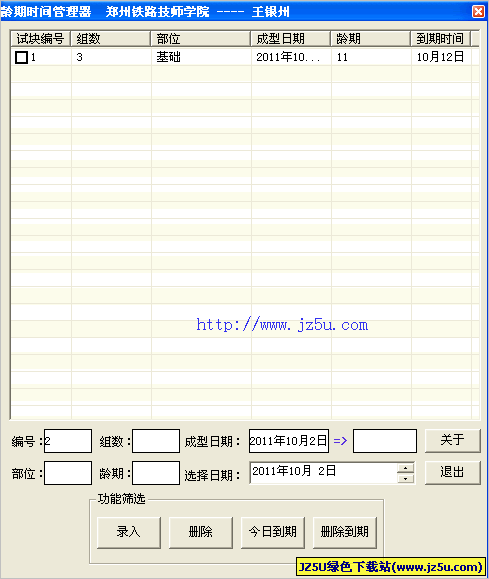Image resolution: width=489 pixels, height=579 pixels.
Task: Focus the 龄期 input field
Action: 156,473
